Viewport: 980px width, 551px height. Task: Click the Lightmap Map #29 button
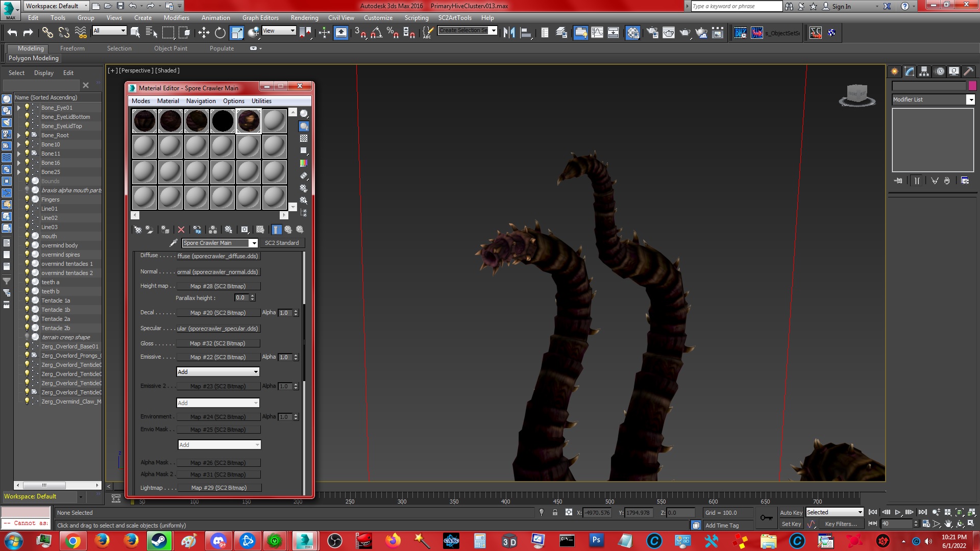[219, 488]
